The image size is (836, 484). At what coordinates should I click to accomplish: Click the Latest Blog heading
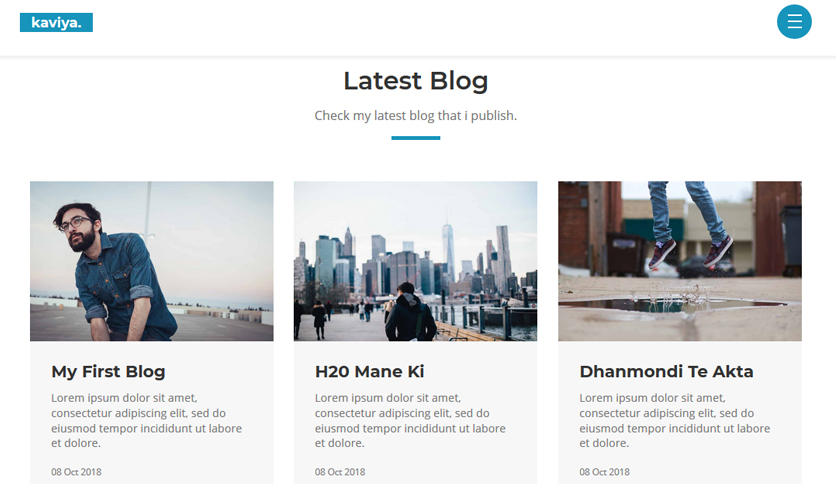point(416,81)
